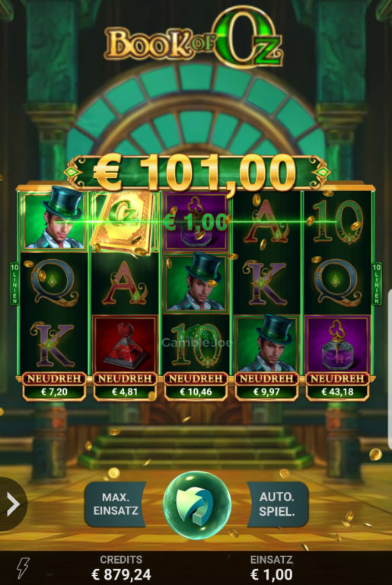392x585 pixels.
Task: Tap the wizard symbol in the center reel
Action: click(196, 283)
